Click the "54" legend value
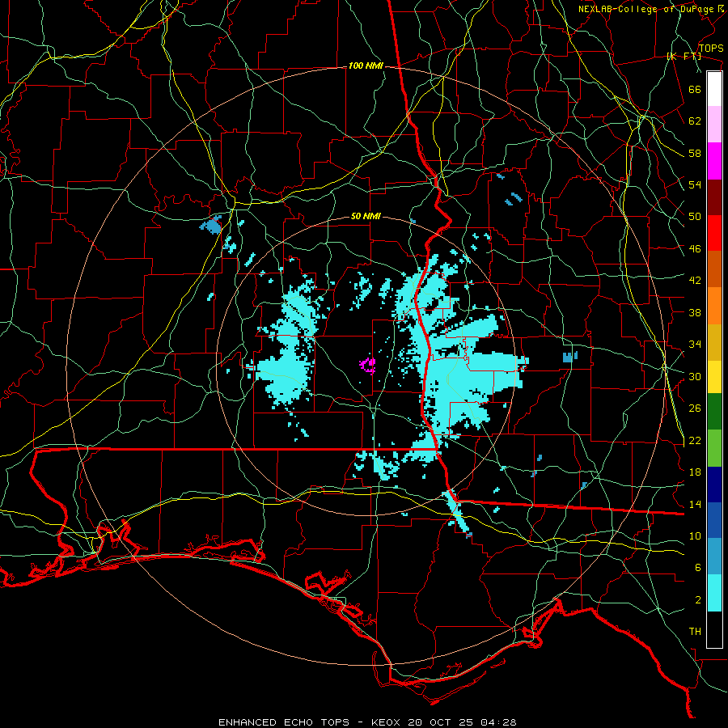The width and height of the screenshot is (728, 728). click(695, 184)
